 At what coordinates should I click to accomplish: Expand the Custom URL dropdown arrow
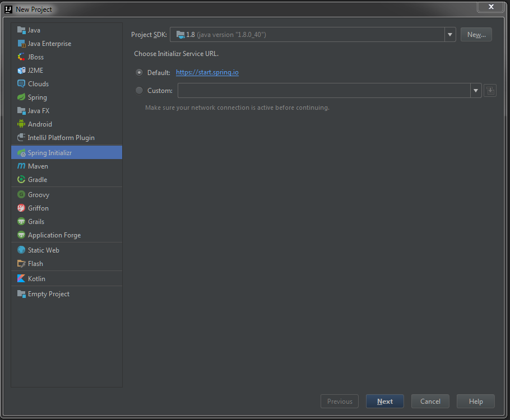point(476,90)
